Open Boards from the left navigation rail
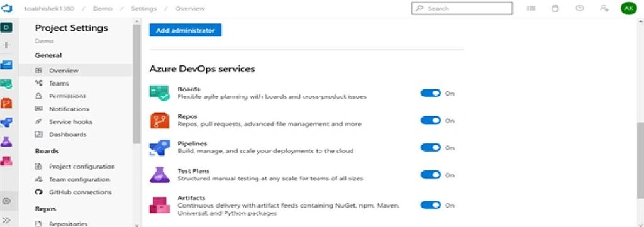644x227 pixels. 6,64
